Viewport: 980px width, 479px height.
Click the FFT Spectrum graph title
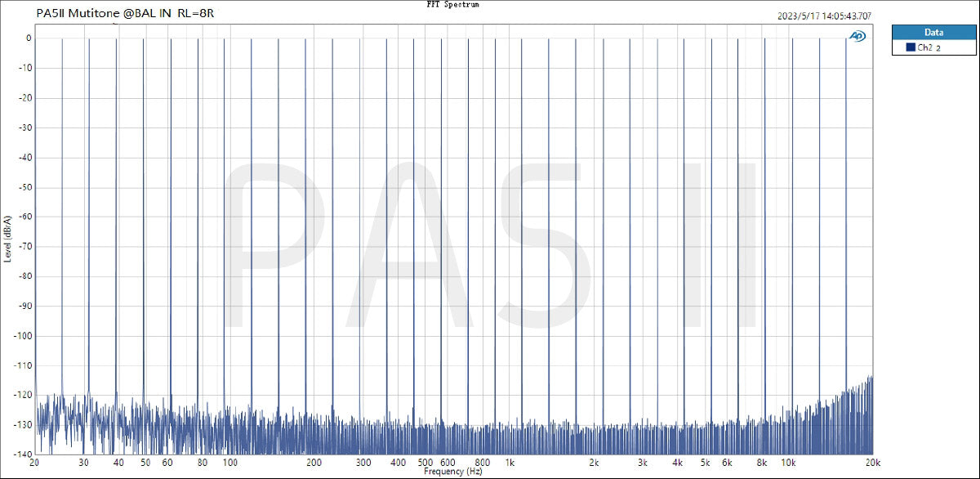(452, 5)
